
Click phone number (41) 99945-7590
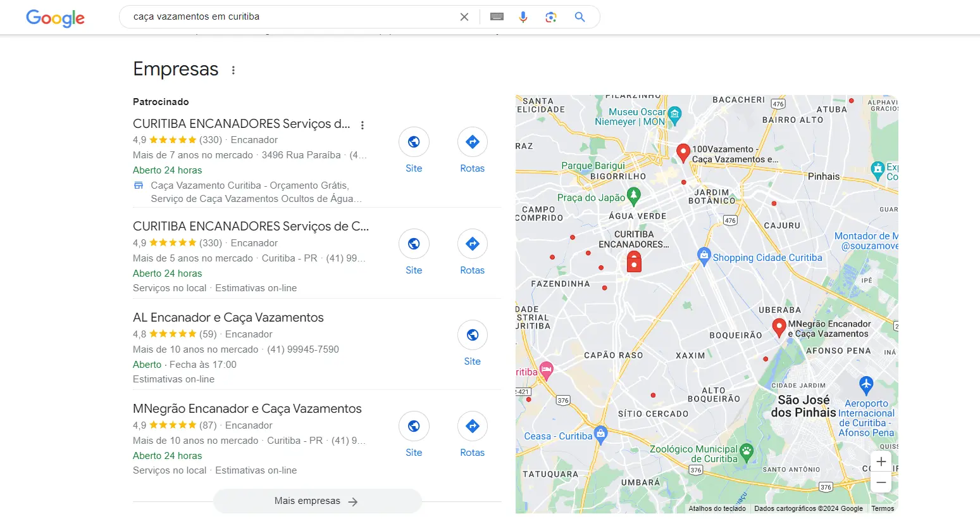303,349
